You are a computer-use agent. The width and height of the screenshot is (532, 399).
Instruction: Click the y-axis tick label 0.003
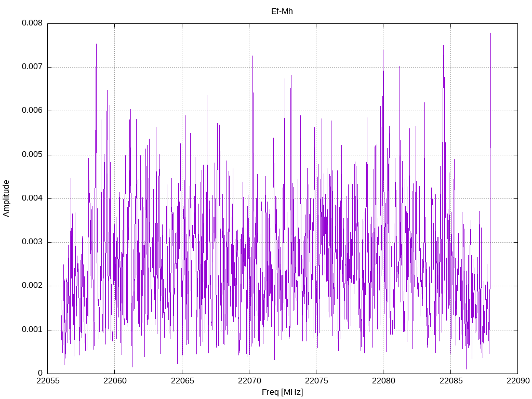point(32,242)
